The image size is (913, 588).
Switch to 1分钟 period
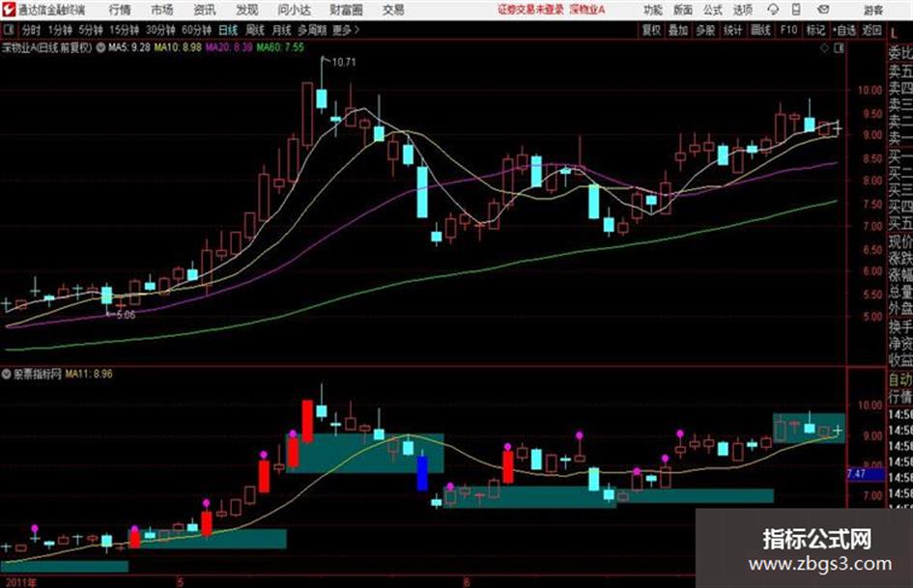tap(59, 30)
